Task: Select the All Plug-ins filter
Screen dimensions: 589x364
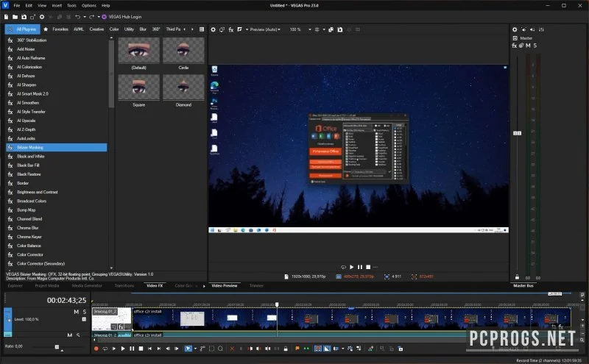Action: 23,29
